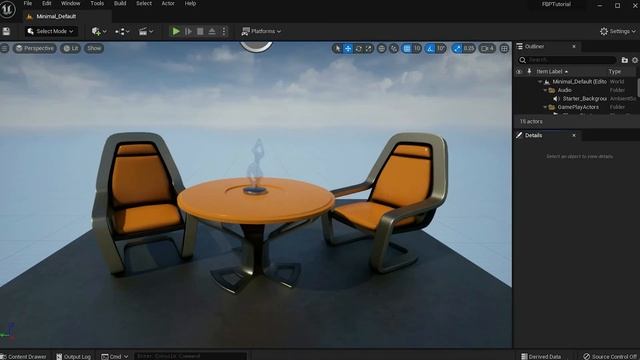
Task: Change grid snap value 10
Action: coord(417,49)
